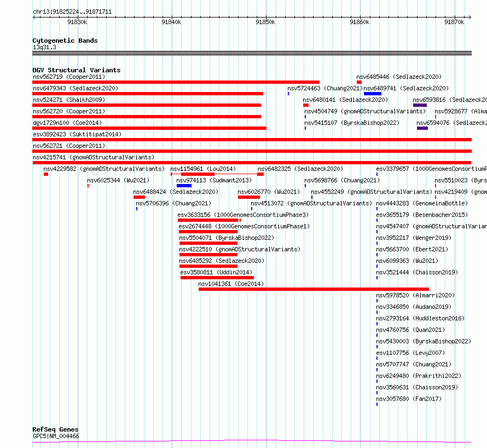Click esv3633156 (1000GenomesConsortiumPhase3) label

[x=243, y=215]
